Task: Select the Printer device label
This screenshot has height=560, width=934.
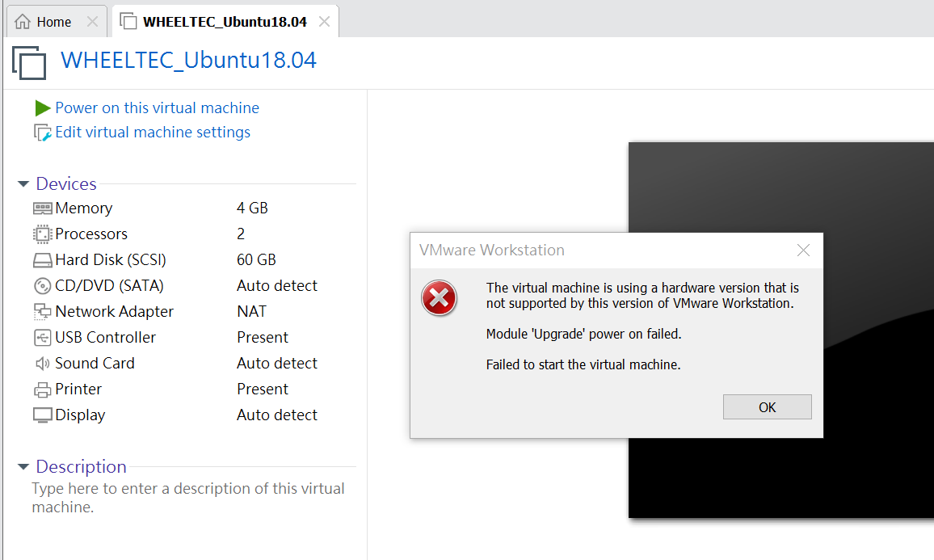Action: click(78, 389)
